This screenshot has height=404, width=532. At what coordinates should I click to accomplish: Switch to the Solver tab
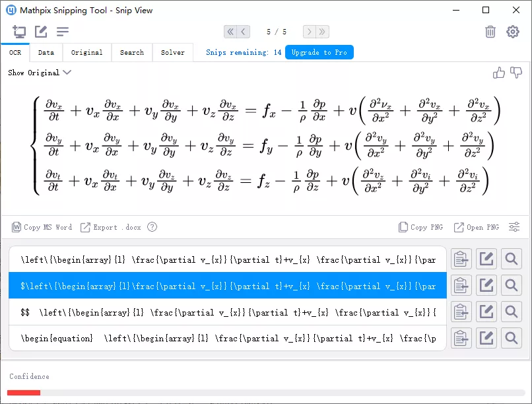click(x=173, y=53)
